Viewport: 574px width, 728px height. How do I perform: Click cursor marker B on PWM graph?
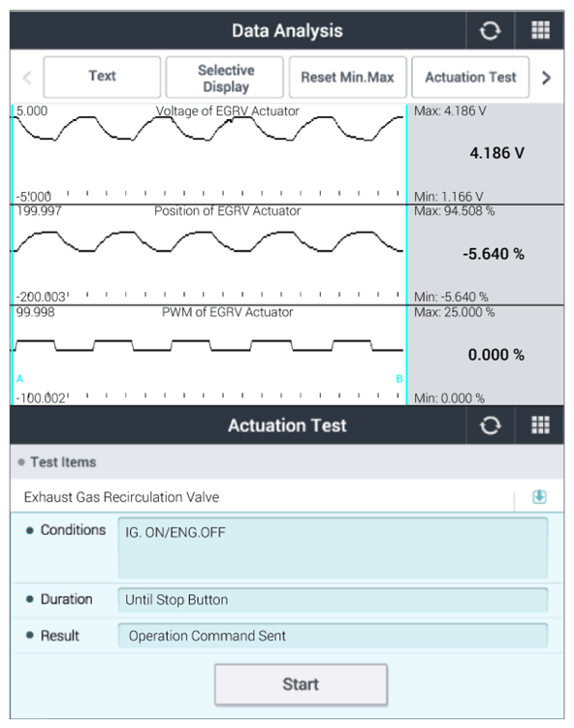(399, 379)
